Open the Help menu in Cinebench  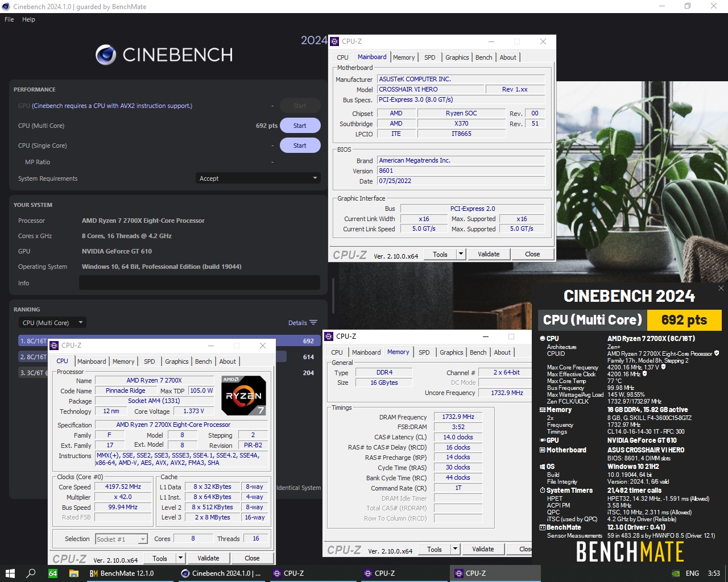tap(28, 19)
